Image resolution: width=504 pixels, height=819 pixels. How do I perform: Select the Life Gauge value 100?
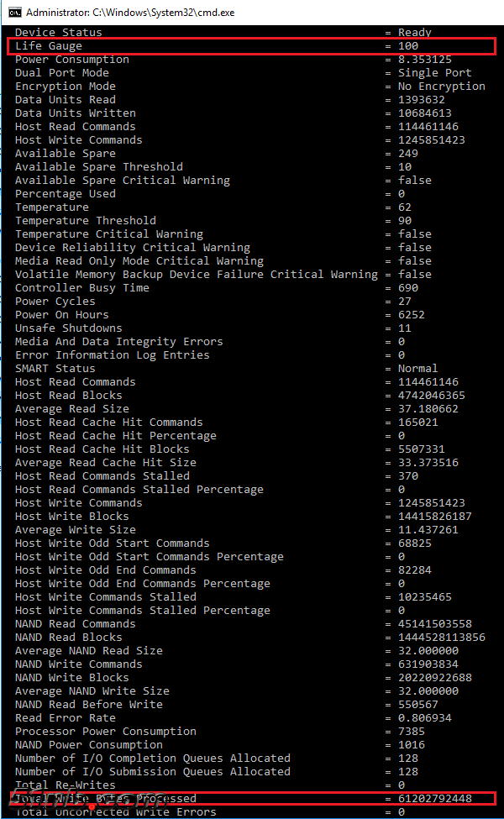pos(408,45)
